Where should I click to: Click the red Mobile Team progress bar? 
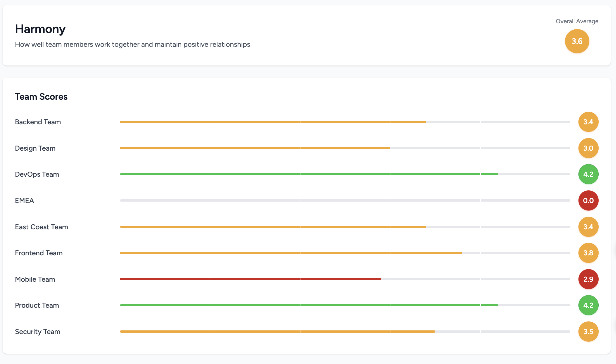pyautogui.click(x=345, y=279)
